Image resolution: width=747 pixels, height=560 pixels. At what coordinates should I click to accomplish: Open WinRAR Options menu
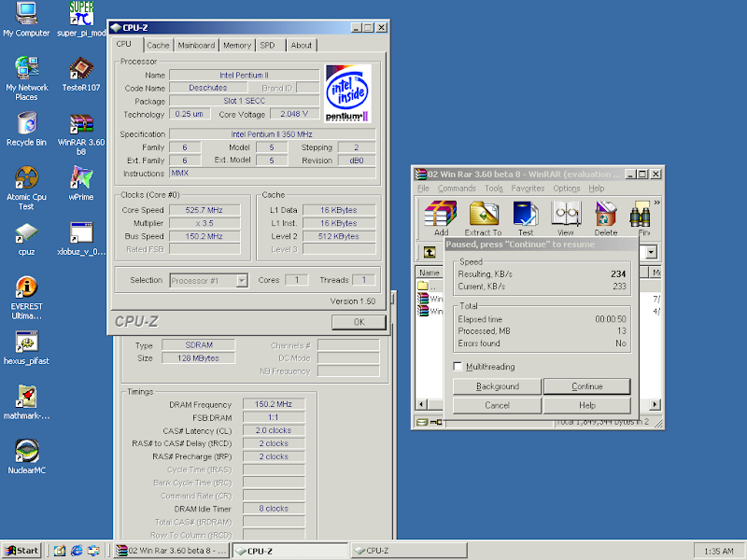567,189
